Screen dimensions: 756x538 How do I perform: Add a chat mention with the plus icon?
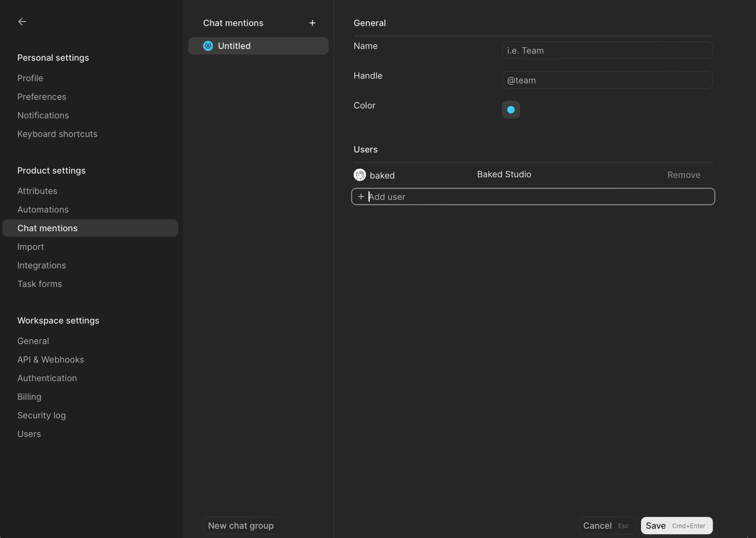pyautogui.click(x=312, y=23)
